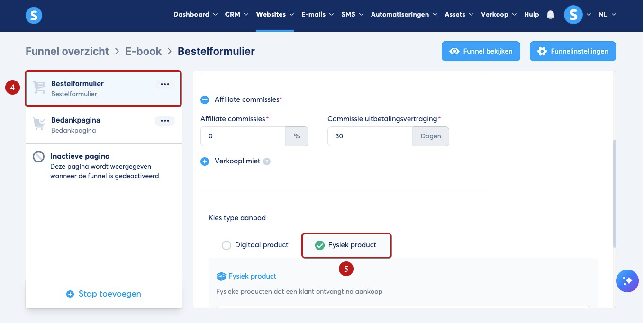
Task: Expand the Verkooplimiet section
Action: 205,162
